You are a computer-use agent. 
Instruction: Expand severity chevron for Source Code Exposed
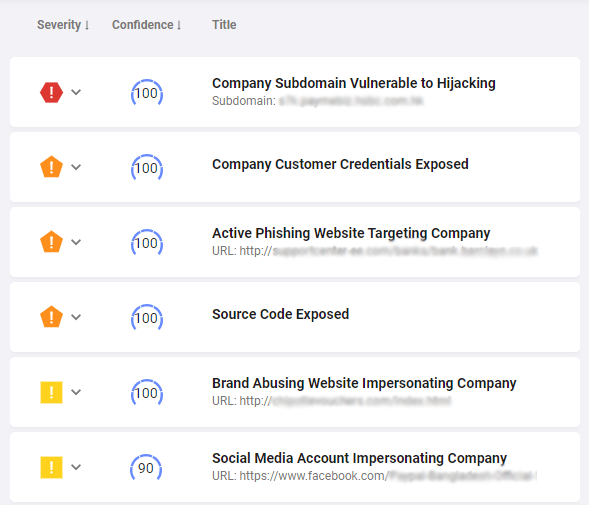[76, 317]
